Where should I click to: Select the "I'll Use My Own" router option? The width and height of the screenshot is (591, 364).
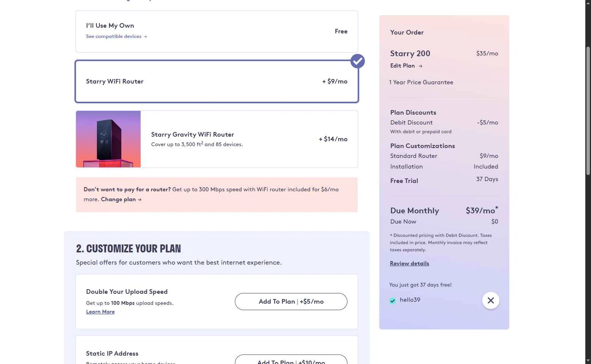[x=217, y=32]
